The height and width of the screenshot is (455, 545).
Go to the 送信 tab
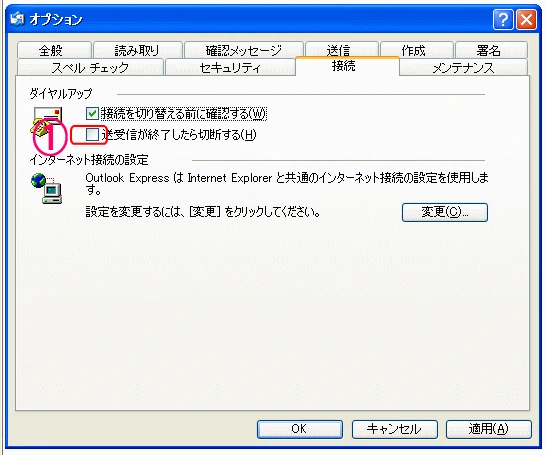tap(341, 50)
